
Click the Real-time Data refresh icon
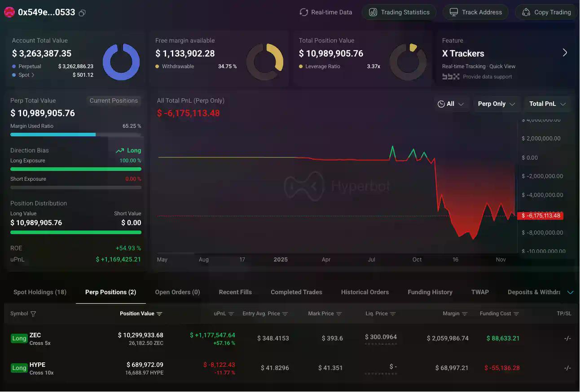tap(304, 13)
